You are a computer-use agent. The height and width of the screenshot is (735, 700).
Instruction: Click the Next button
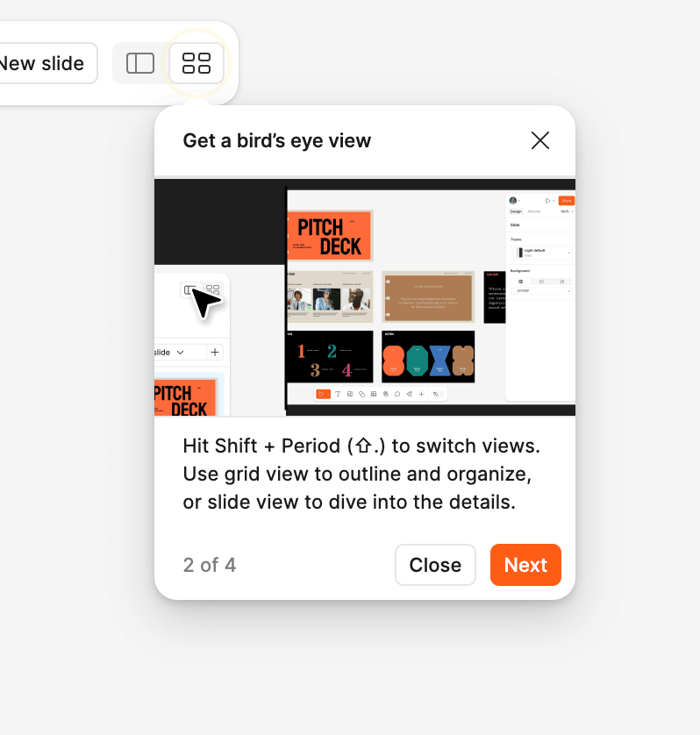pyautogui.click(x=525, y=565)
